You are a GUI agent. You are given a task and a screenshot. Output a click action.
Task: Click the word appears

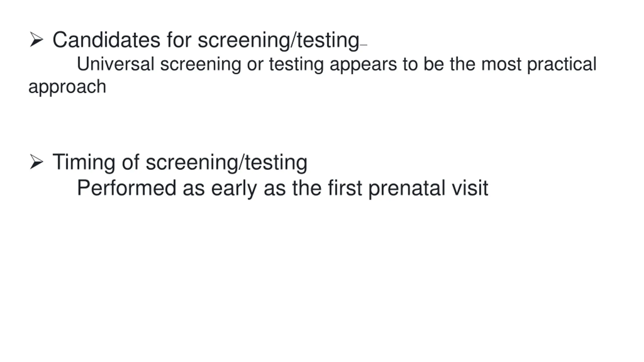pyautogui.click(x=363, y=65)
